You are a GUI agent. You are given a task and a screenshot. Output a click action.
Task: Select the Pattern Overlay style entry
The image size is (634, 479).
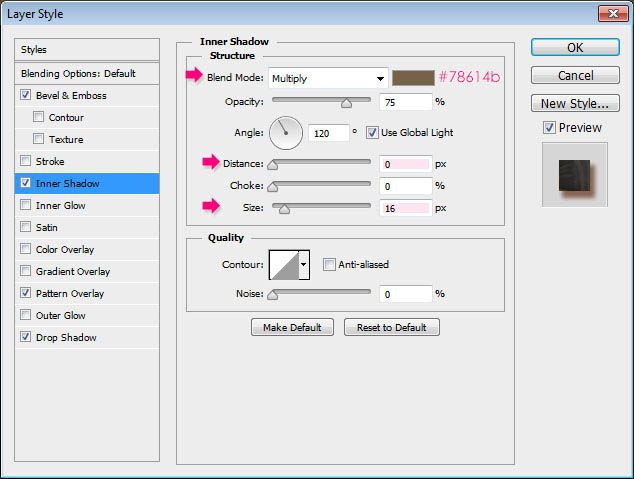pyautogui.click(x=70, y=294)
